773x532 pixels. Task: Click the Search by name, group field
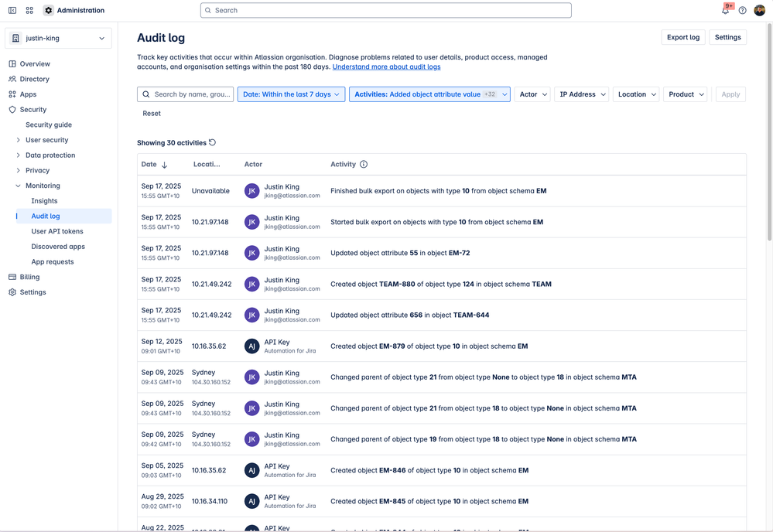tap(186, 94)
